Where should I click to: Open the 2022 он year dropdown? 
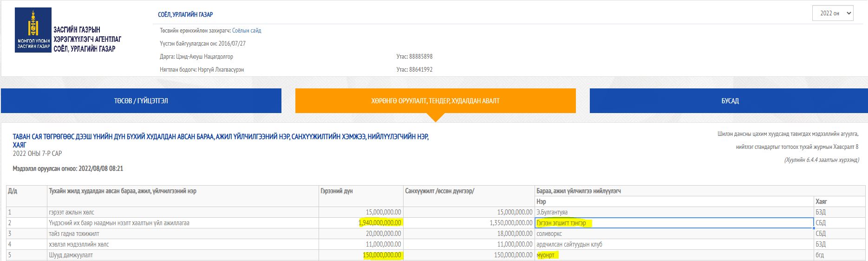click(832, 13)
